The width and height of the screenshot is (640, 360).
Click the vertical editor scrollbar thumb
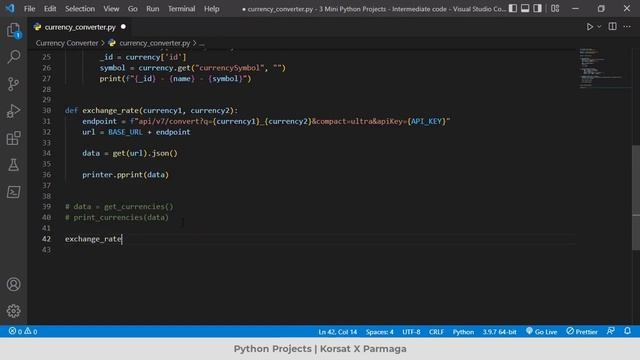[636, 197]
